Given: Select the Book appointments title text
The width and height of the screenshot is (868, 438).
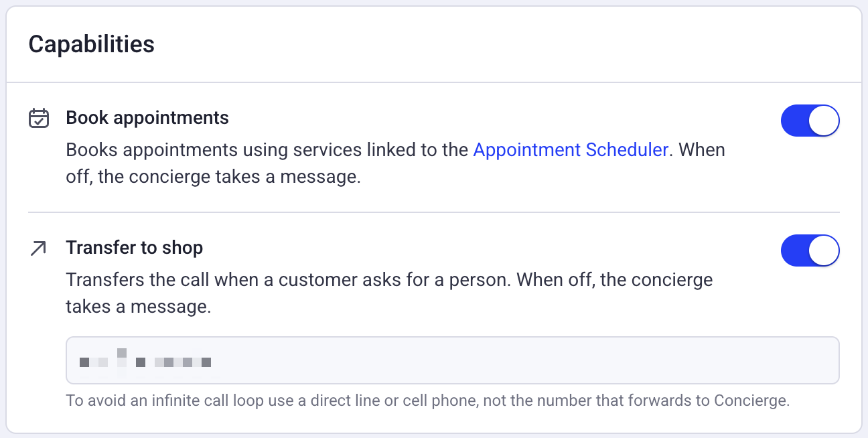Looking at the screenshot, I should [147, 119].
